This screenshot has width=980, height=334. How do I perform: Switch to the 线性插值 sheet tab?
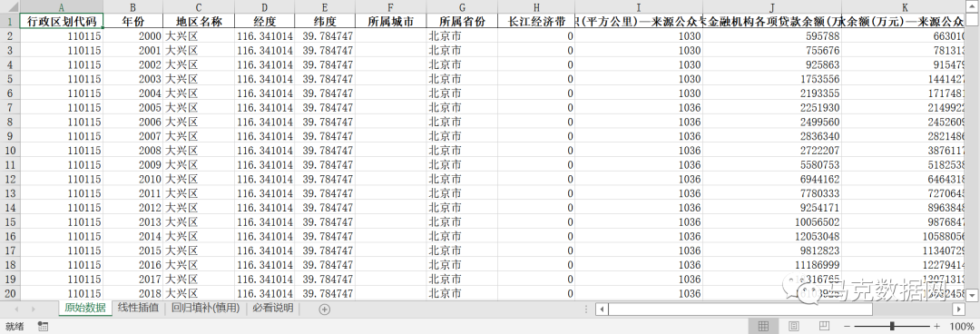pos(138,308)
